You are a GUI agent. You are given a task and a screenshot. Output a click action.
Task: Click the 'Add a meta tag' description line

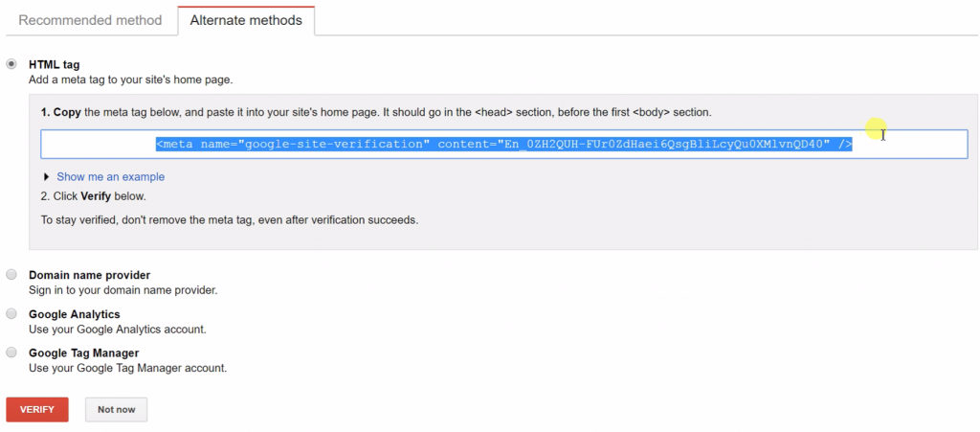[x=130, y=80]
